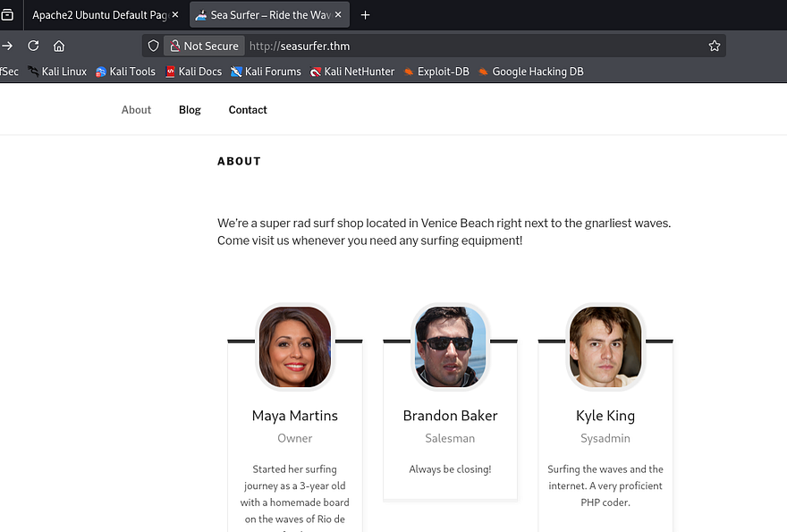Close the Sea Surfer tab

338,15
